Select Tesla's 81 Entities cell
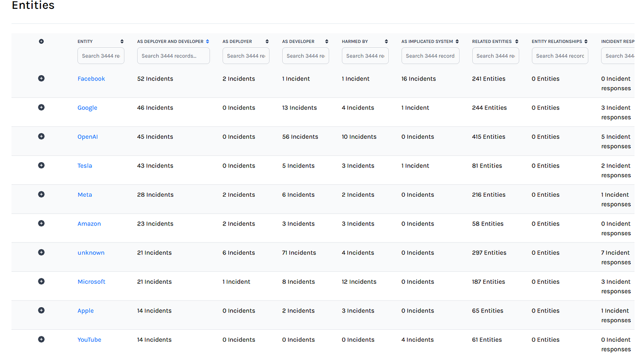The width and height of the screenshot is (644, 358). point(487,166)
